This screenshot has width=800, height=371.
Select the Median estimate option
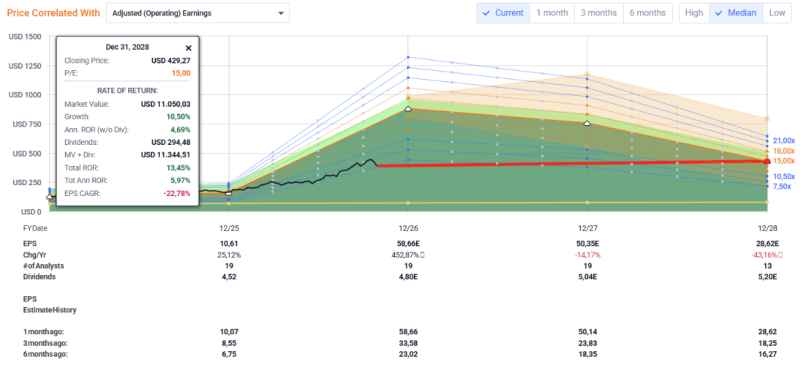736,13
